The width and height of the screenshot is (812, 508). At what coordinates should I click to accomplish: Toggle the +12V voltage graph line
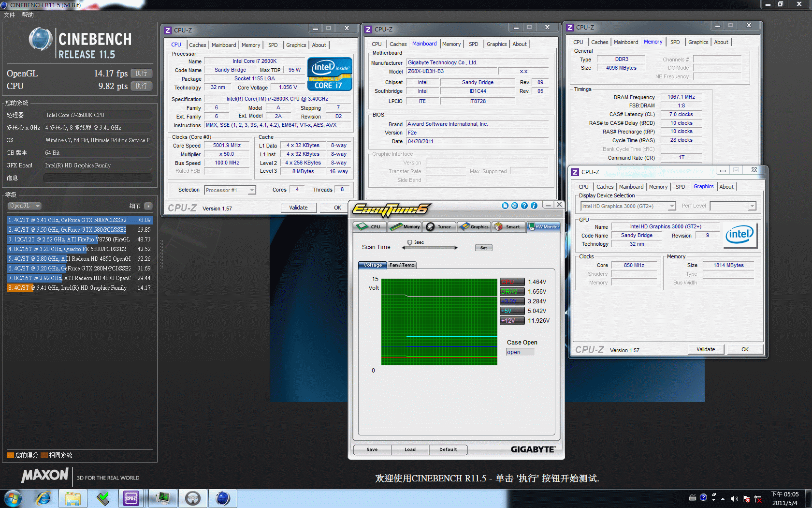pyautogui.click(x=512, y=321)
